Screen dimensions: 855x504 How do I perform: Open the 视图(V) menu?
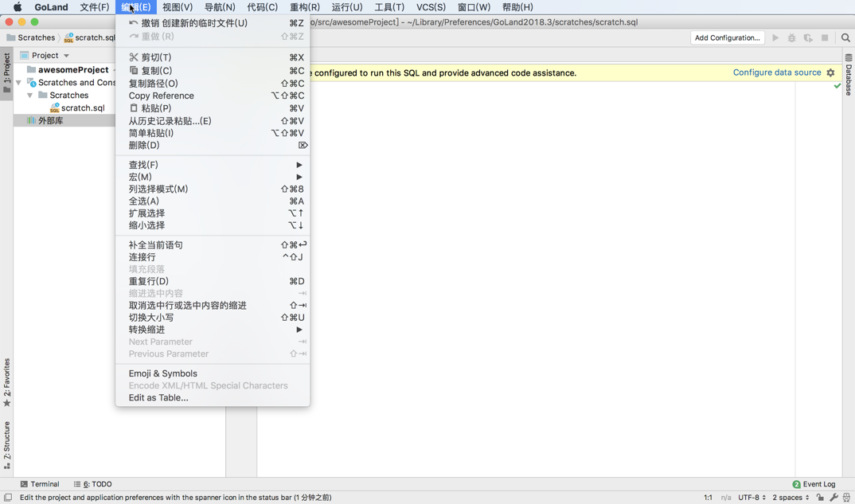[178, 7]
